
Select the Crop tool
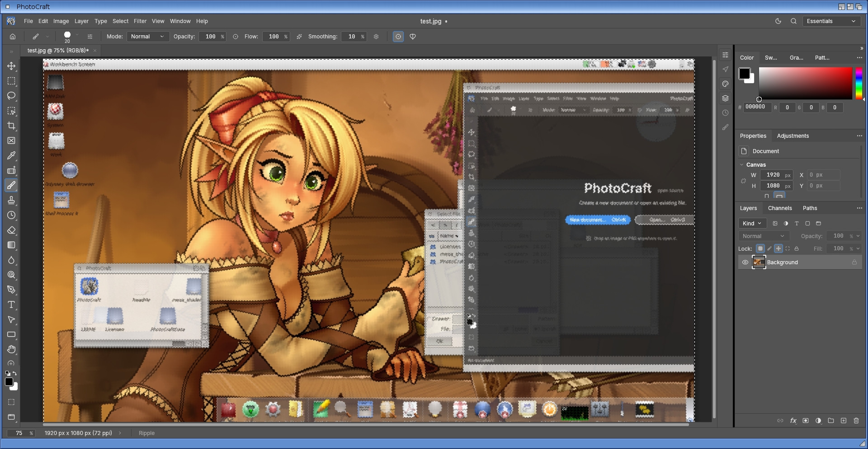click(11, 126)
